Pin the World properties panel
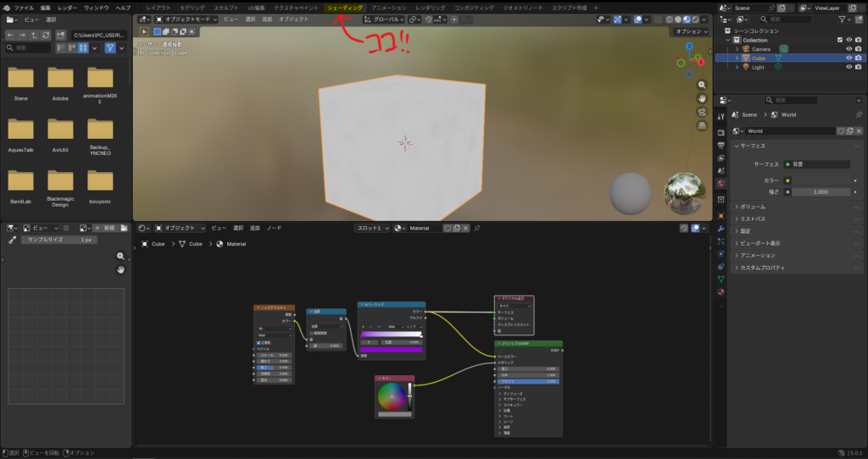Viewport: 868px width, 459px height. [860, 114]
